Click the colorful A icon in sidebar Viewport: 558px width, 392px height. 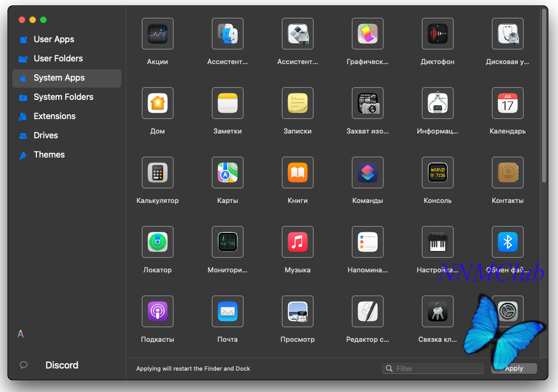[21, 334]
